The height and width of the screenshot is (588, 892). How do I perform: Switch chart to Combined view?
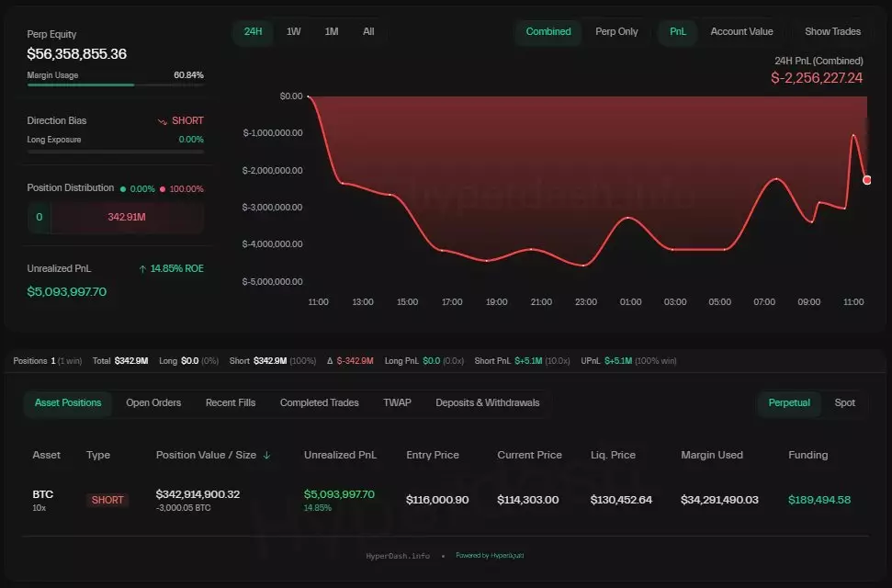pos(548,31)
